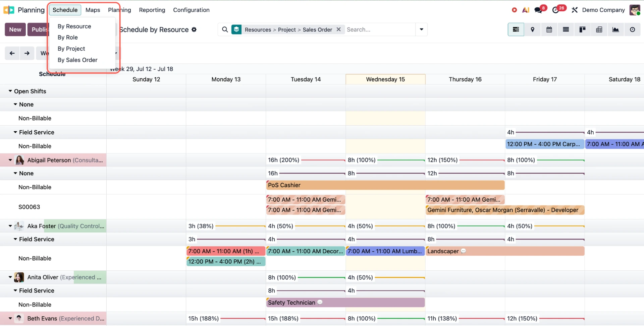Click Abigail Peterson's avatar
Screen dimensions: 644x326
pos(20,160)
